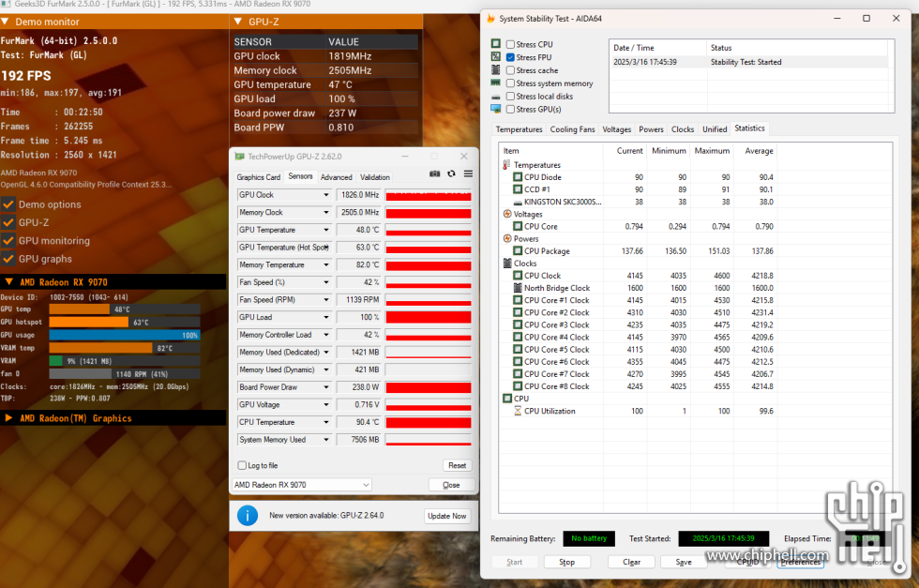
Task: Click the icon beside Stress FPU
Action: click(496, 57)
